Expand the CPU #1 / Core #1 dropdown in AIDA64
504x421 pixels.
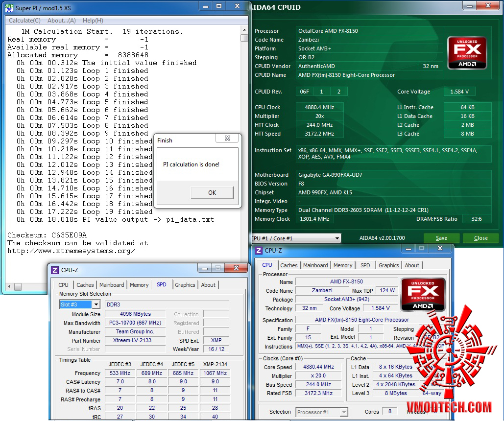point(337,238)
